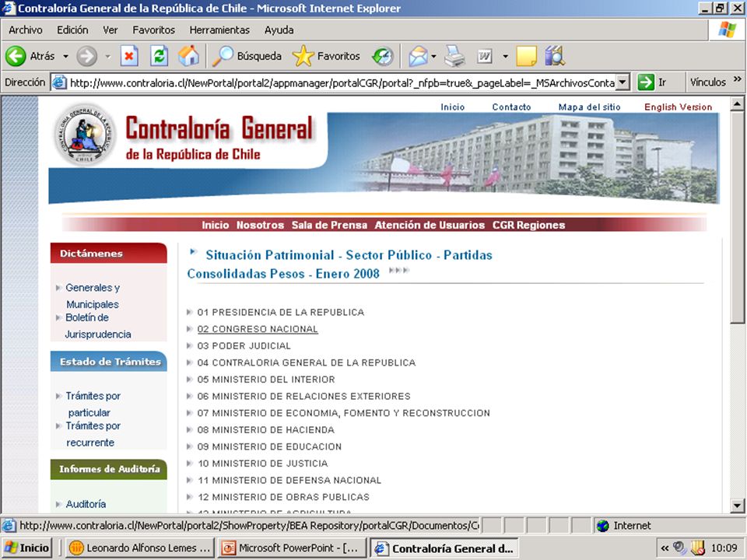Refresh the page with green arrows icon
This screenshot has height=560, width=747.
159,56
